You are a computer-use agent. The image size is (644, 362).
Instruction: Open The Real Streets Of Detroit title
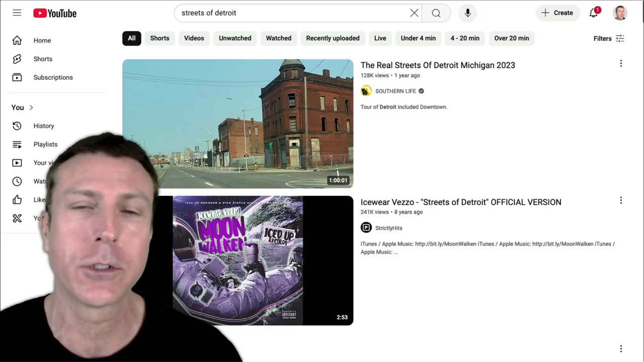point(438,65)
